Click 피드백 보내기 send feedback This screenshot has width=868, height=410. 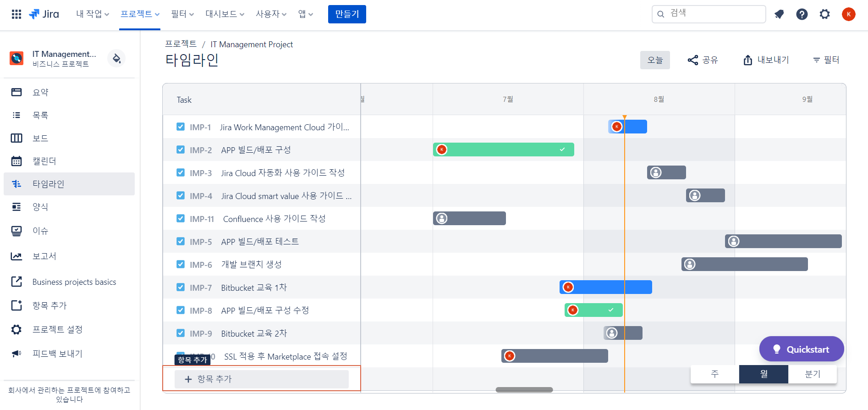tap(69, 354)
